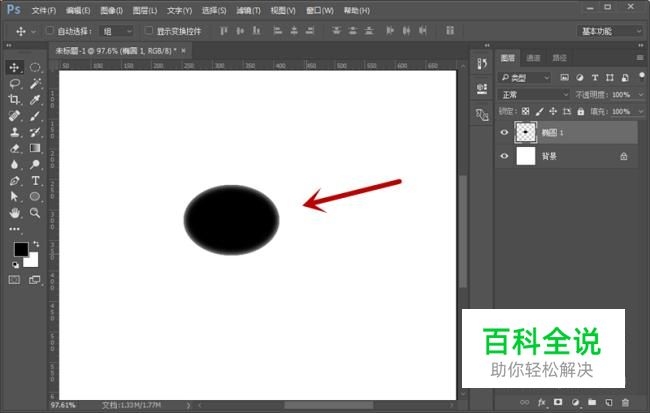
Task: Select the Path Selection tool
Action: pyautogui.click(x=15, y=196)
